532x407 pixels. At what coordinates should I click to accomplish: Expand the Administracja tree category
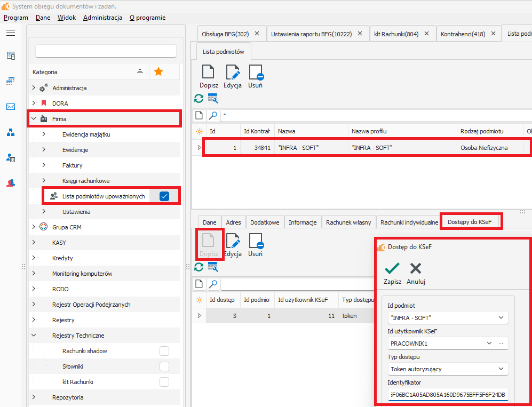click(34, 88)
